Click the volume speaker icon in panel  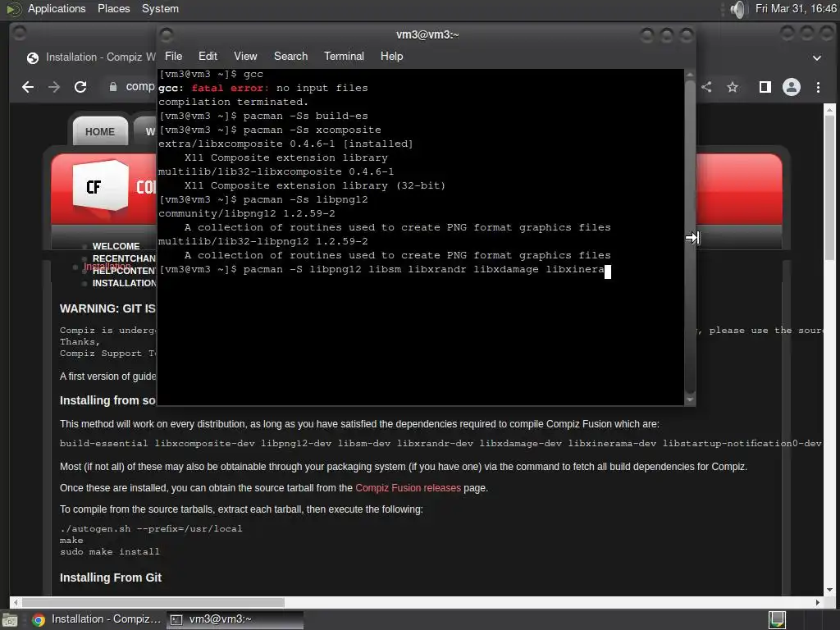tap(737, 9)
